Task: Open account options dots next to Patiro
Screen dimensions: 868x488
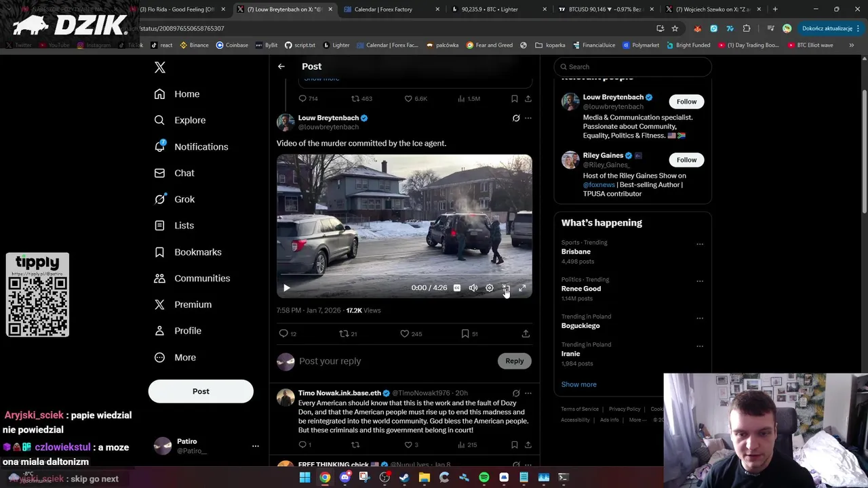Action: click(256, 446)
